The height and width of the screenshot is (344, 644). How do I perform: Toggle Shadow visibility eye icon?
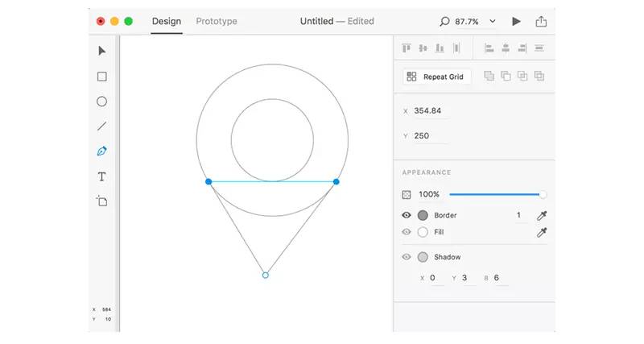pyautogui.click(x=407, y=257)
